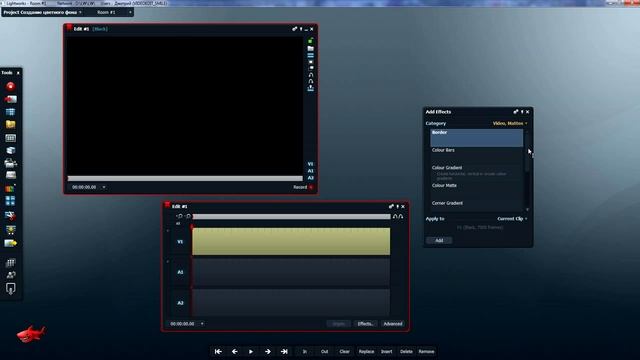This screenshot has height=360, width=640.
Task: Mark In point with the In button
Action: click(x=304, y=351)
